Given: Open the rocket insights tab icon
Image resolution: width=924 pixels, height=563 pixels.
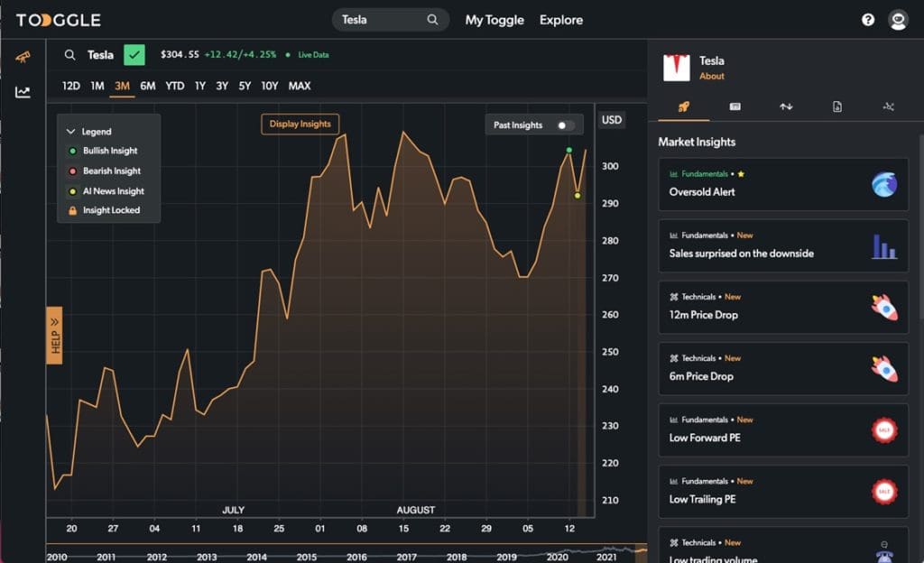Looking at the screenshot, I should pyautogui.click(x=684, y=106).
